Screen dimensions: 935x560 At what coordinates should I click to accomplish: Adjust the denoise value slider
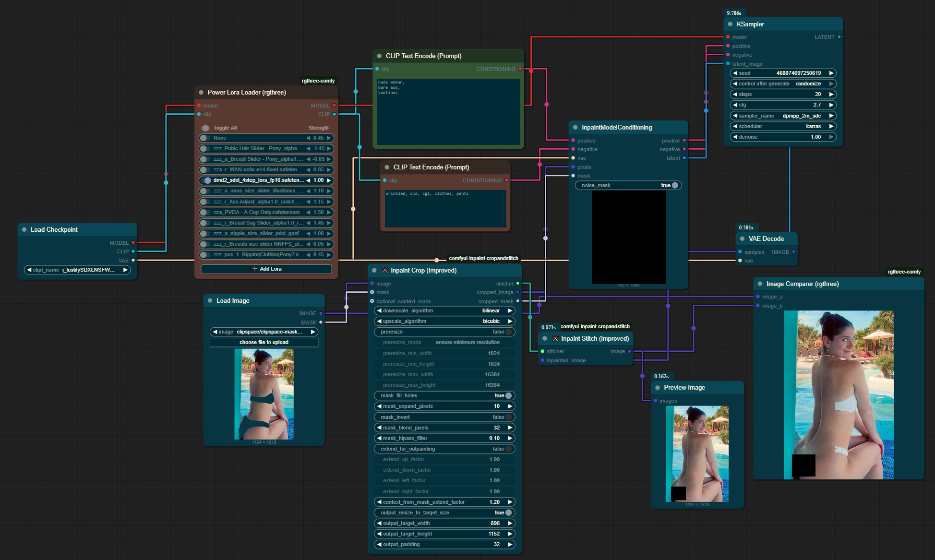coord(783,137)
